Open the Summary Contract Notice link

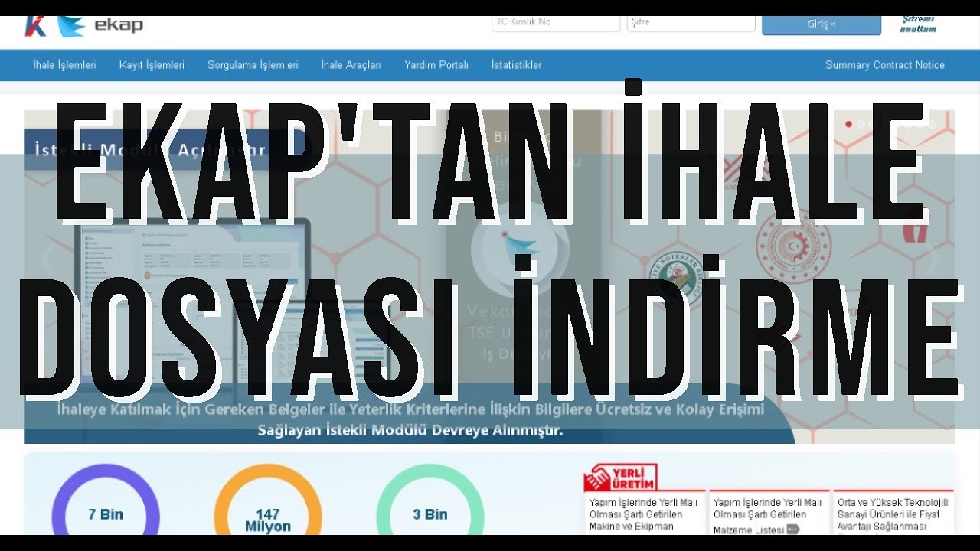click(885, 65)
